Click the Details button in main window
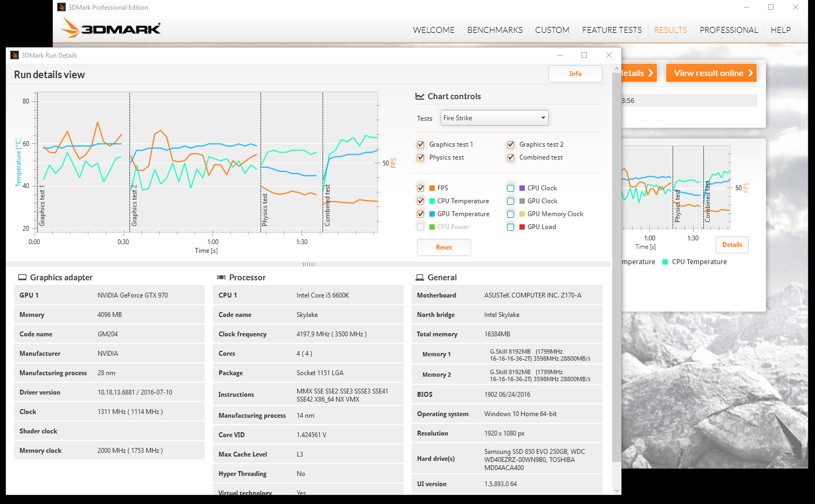 pos(732,245)
